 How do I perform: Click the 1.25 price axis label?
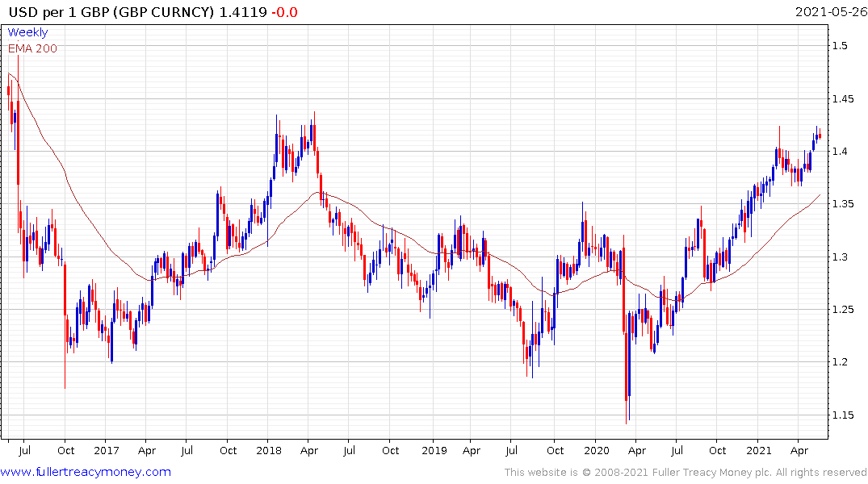tap(842, 310)
